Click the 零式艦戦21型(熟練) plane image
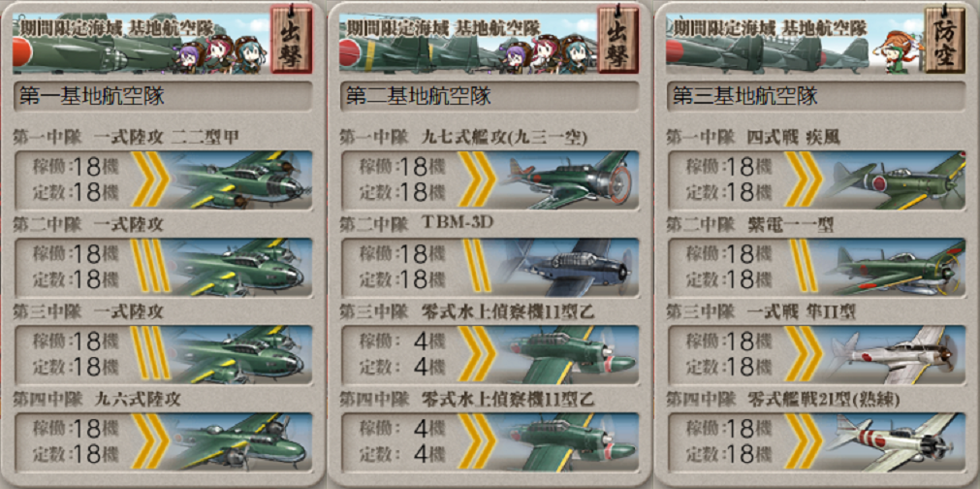The height and width of the screenshot is (489, 980). tap(894, 441)
